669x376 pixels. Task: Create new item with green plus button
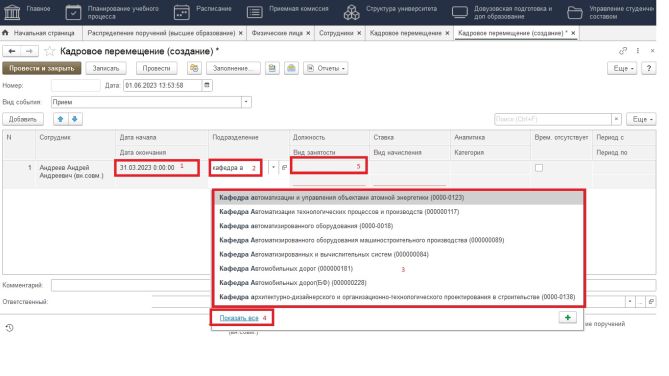click(567, 318)
